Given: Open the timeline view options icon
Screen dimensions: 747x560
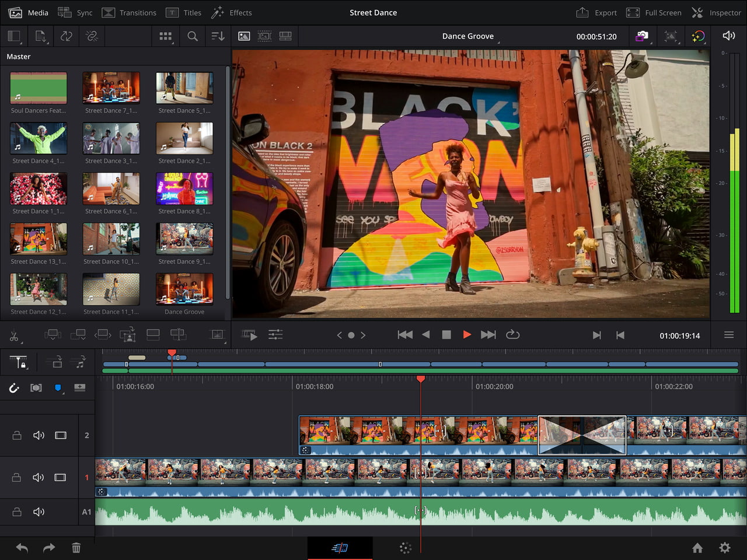Looking at the screenshot, I should 728,335.
